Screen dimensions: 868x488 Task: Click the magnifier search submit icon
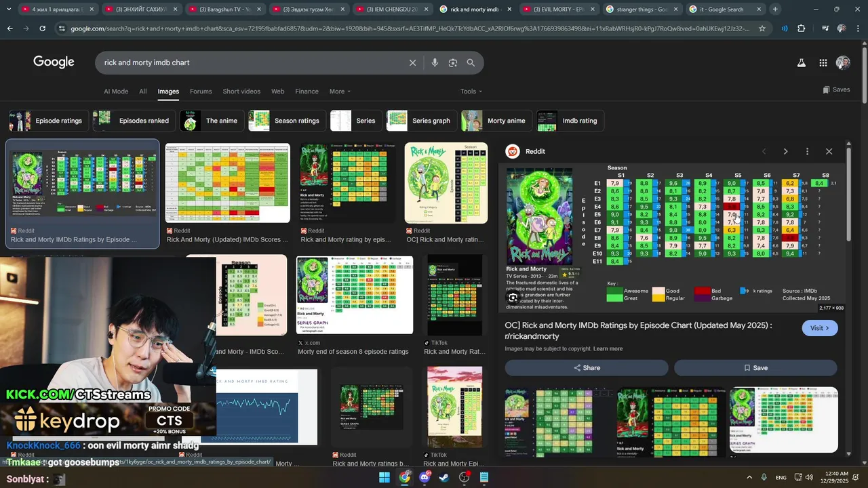[471, 62]
